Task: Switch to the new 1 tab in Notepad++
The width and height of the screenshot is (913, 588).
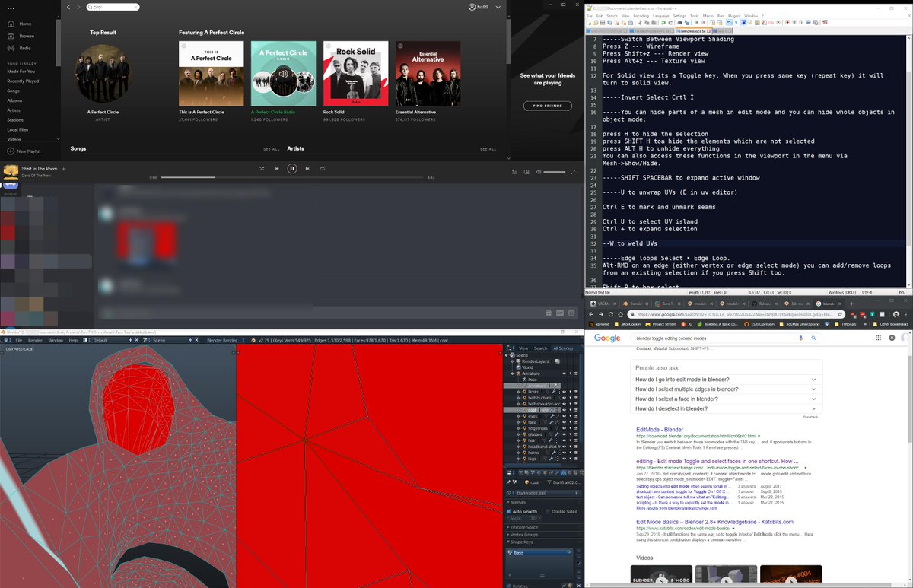Action: [722, 30]
